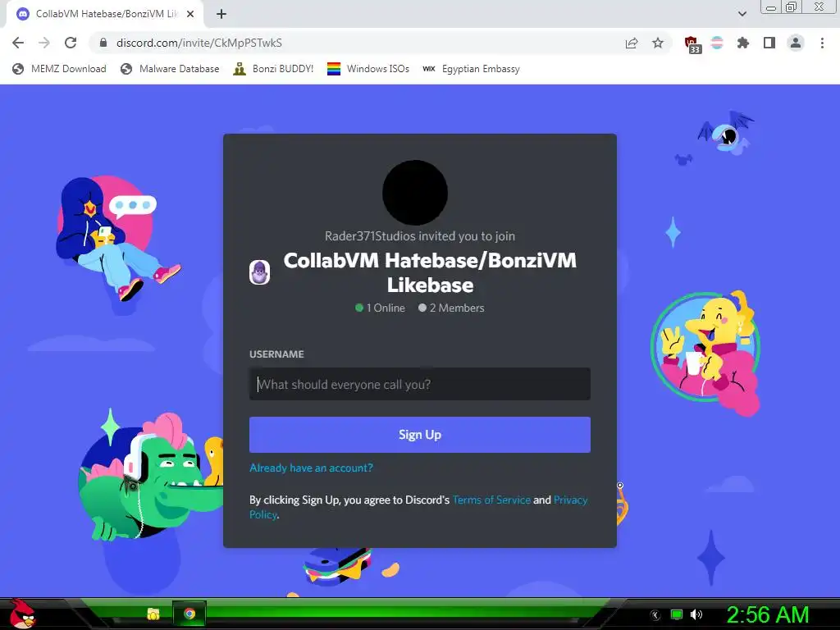Open a new browser tab
Image resolution: width=840 pixels, height=630 pixels.
pyautogui.click(x=221, y=15)
